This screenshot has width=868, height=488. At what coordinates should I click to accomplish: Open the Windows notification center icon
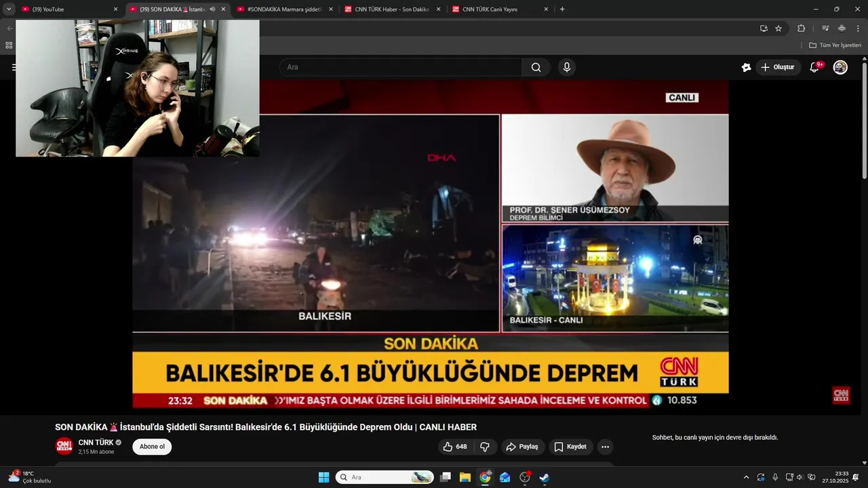pyautogui.click(x=856, y=477)
